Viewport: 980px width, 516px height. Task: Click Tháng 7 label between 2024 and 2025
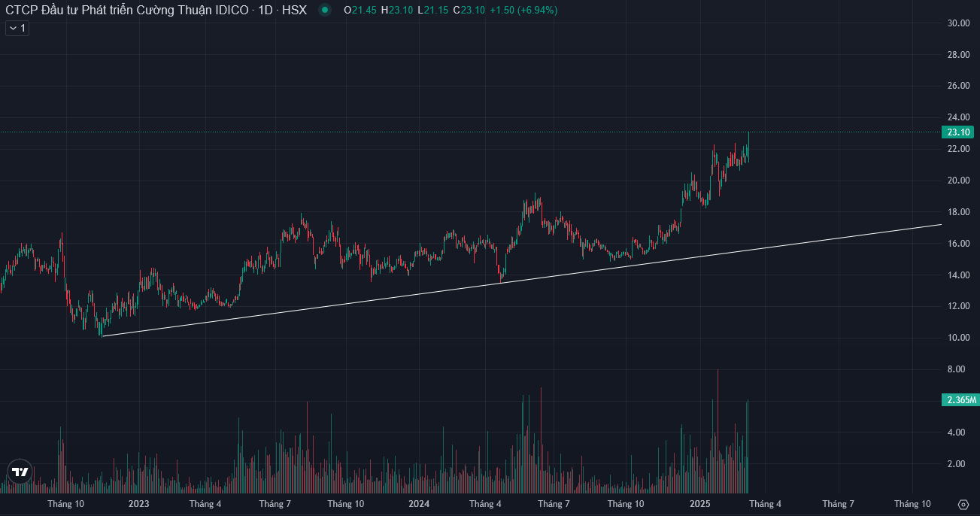pos(554,504)
